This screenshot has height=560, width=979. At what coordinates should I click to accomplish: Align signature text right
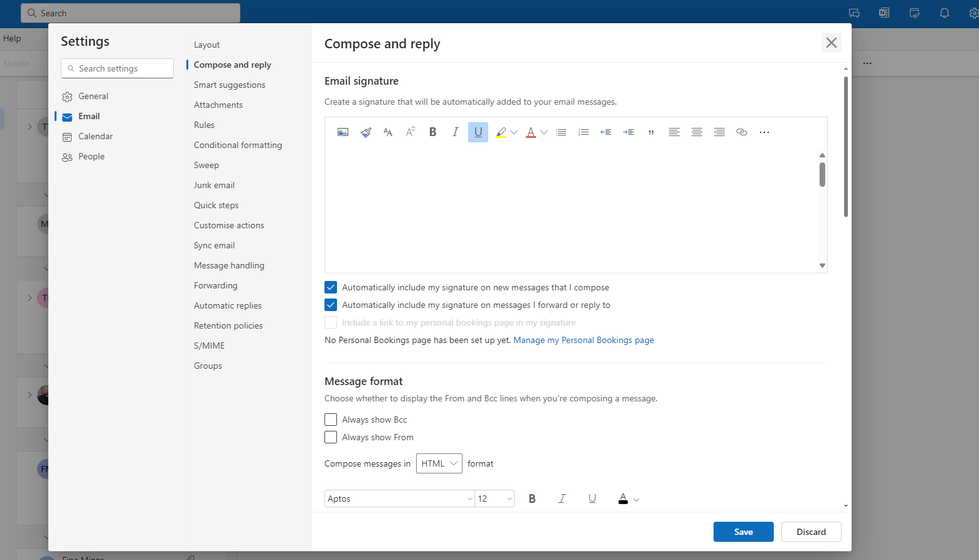pyautogui.click(x=719, y=132)
